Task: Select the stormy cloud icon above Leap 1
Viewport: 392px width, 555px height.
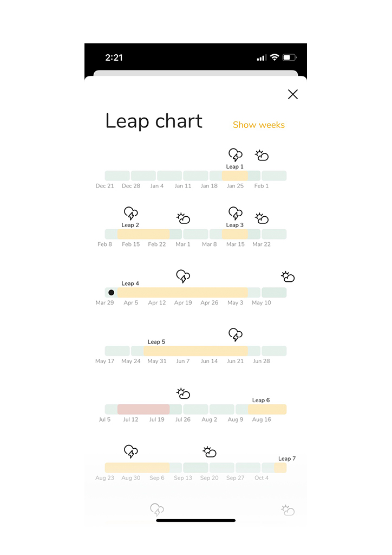Action: coord(234,154)
